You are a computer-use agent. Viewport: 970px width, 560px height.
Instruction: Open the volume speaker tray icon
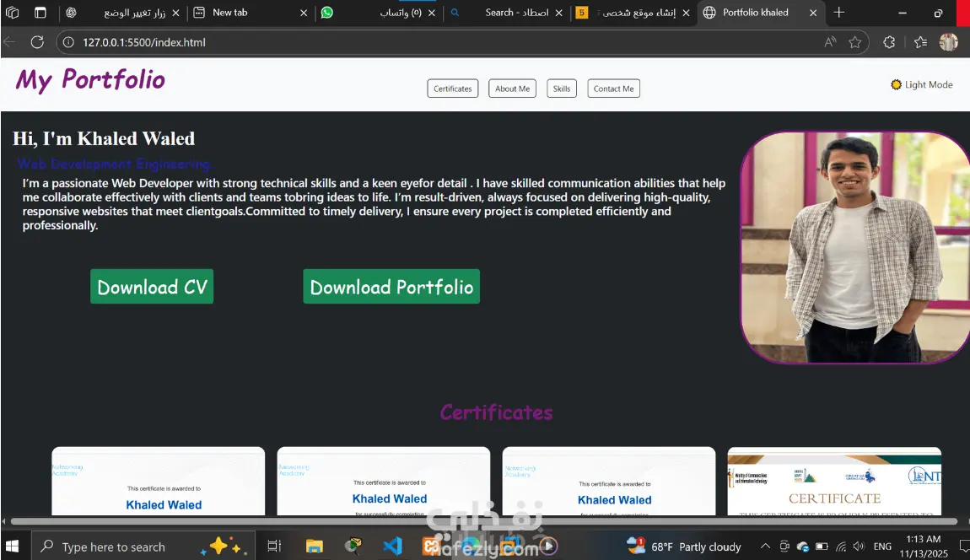click(859, 547)
